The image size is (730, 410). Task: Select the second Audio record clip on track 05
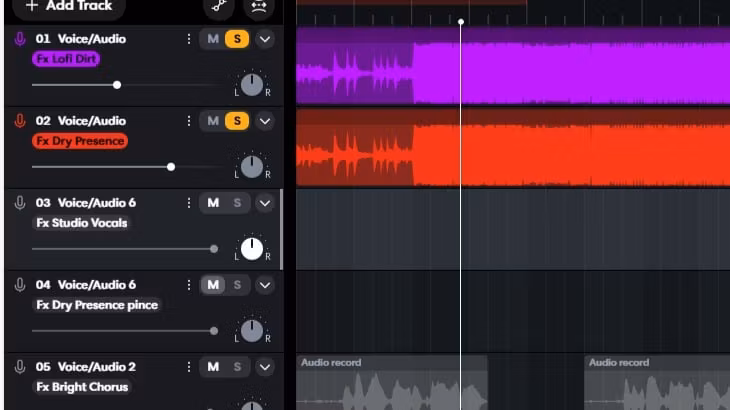click(x=657, y=383)
